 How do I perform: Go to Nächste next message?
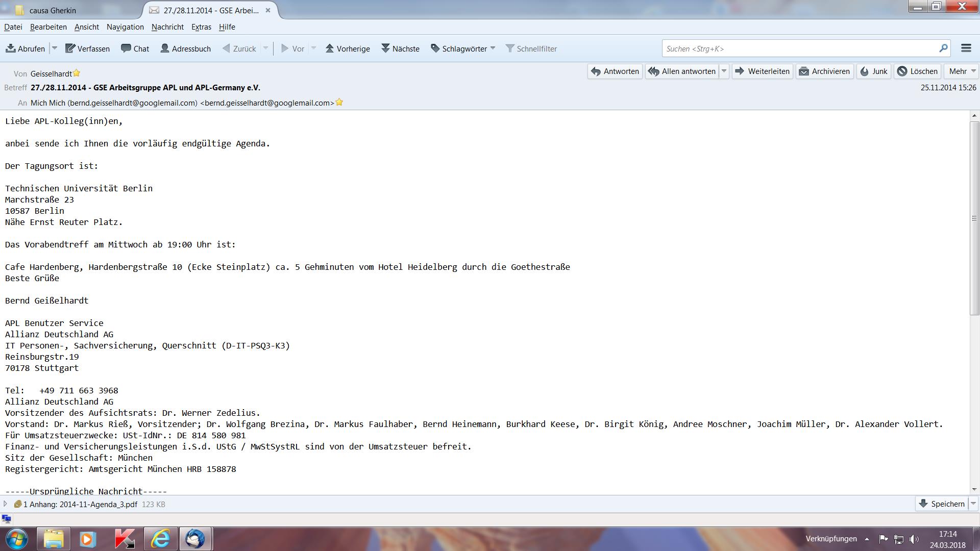pos(400,48)
